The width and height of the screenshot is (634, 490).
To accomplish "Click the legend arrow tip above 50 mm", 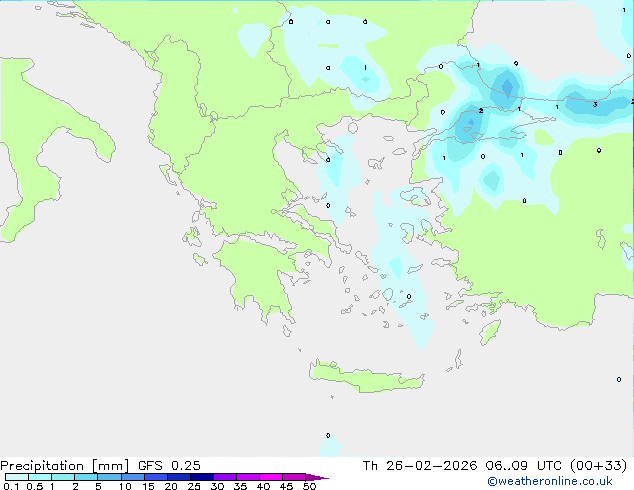I will [317, 477].
